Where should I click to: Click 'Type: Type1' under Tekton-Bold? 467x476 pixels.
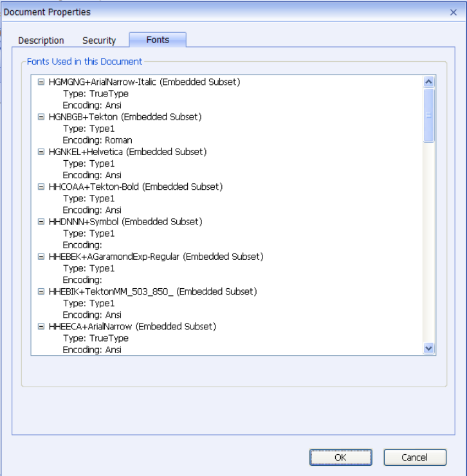(x=89, y=199)
